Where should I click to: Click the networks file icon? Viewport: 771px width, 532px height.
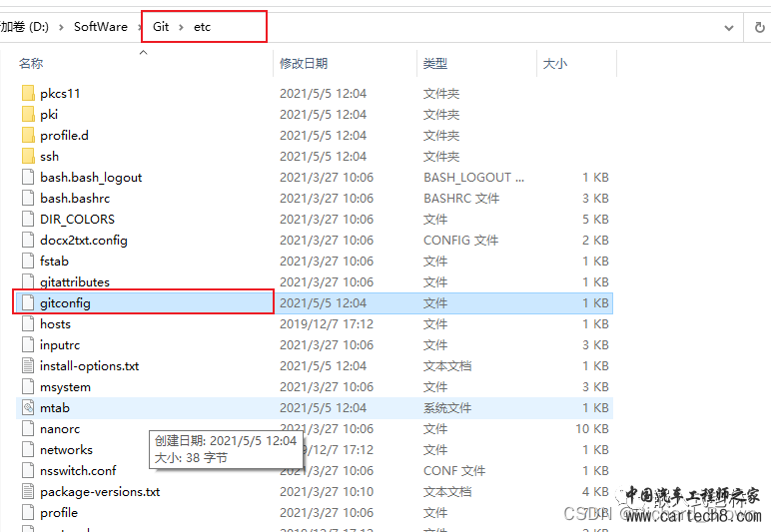[28, 449]
